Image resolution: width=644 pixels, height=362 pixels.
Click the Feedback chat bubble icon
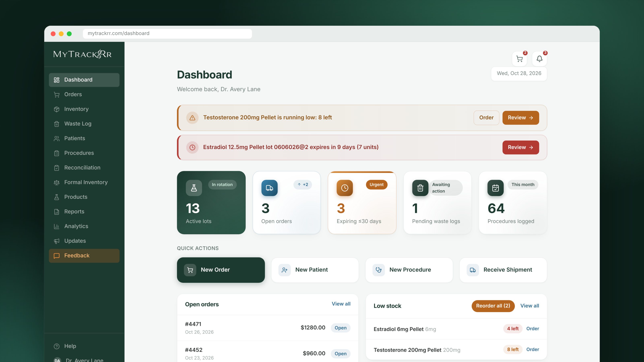click(x=57, y=256)
